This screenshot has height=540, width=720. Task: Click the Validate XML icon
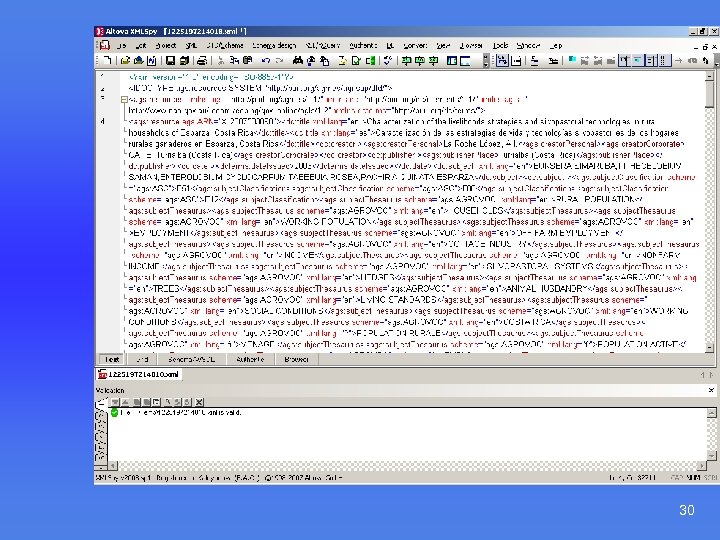(356, 60)
